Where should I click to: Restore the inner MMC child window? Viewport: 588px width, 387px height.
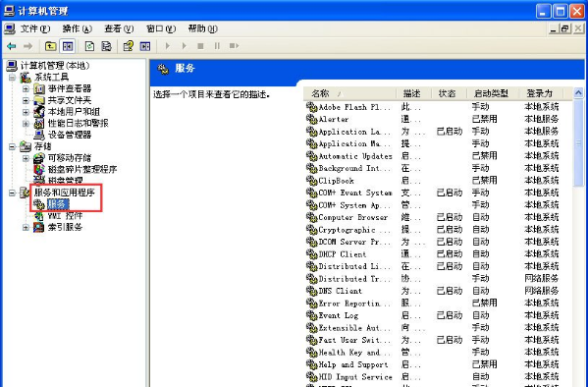pyautogui.click(x=565, y=28)
